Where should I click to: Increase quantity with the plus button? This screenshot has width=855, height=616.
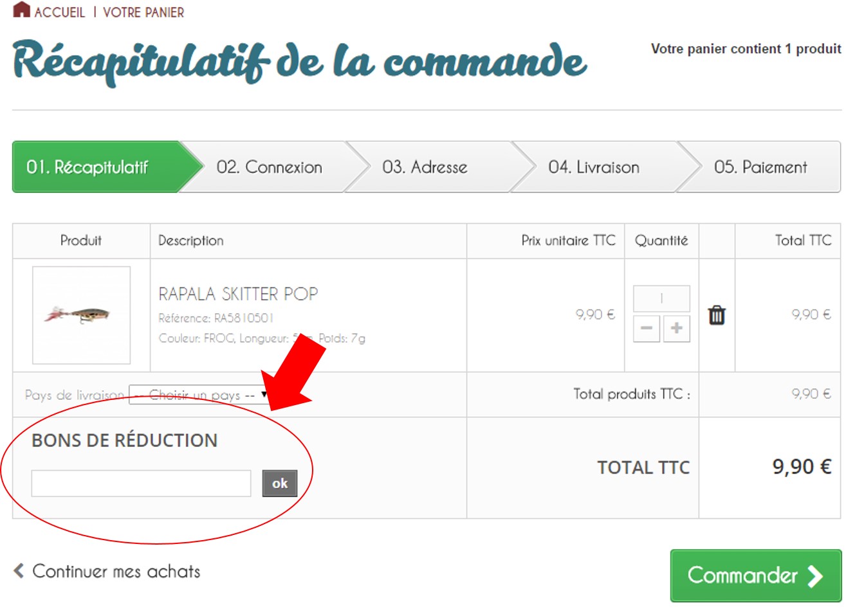(676, 328)
